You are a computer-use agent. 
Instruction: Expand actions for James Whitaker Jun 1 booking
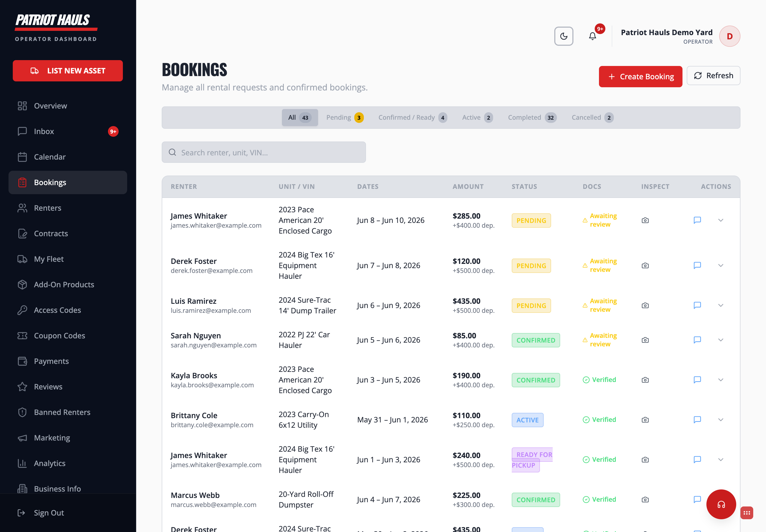(x=720, y=460)
